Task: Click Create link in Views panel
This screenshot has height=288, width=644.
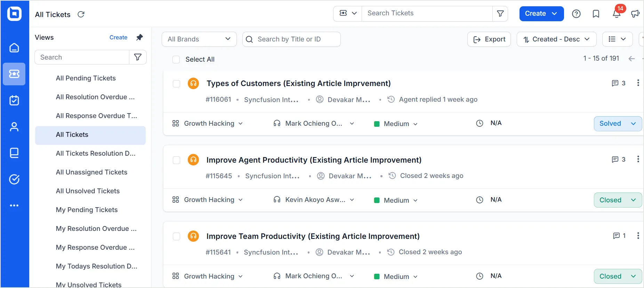Action: click(118, 37)
